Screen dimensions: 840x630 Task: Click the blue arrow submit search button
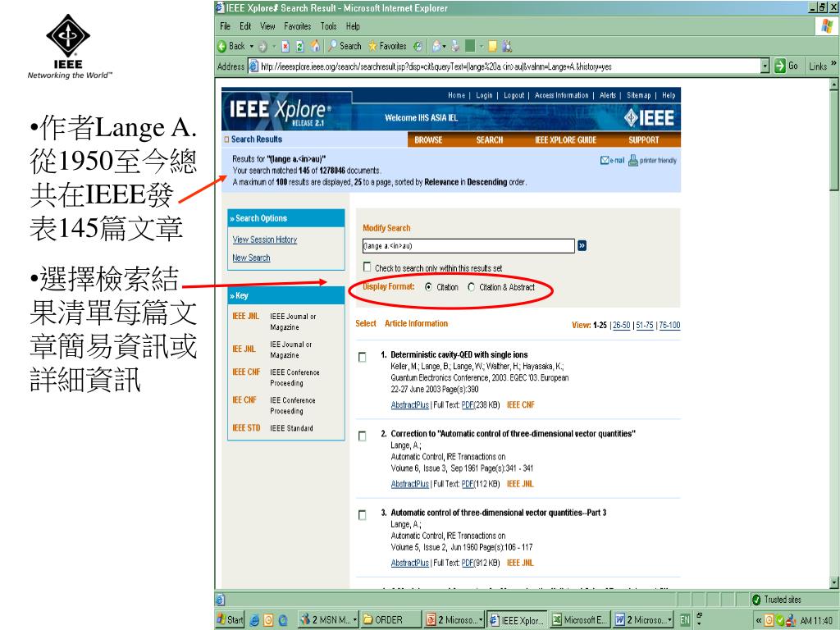coord(582,245)
